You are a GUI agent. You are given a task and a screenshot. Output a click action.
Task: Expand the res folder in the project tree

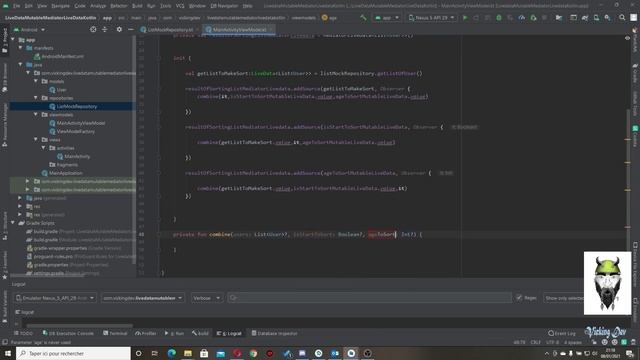pos(20,206)
